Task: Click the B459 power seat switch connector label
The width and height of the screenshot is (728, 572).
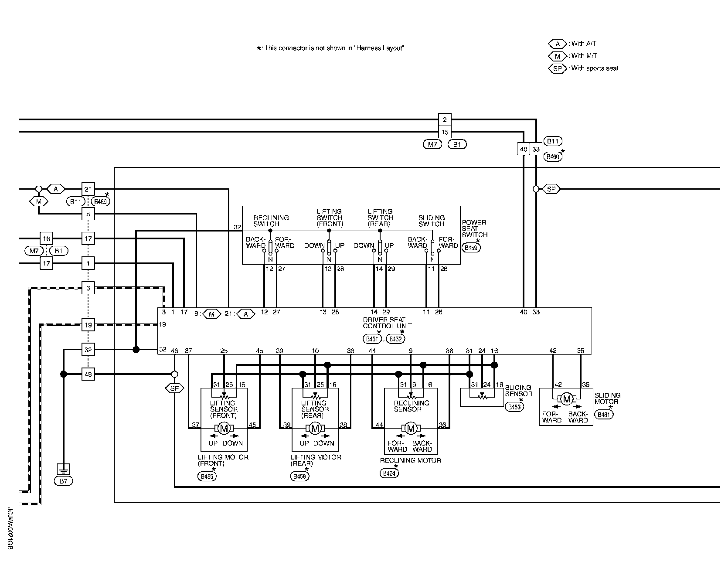Action: coord(471,248)
